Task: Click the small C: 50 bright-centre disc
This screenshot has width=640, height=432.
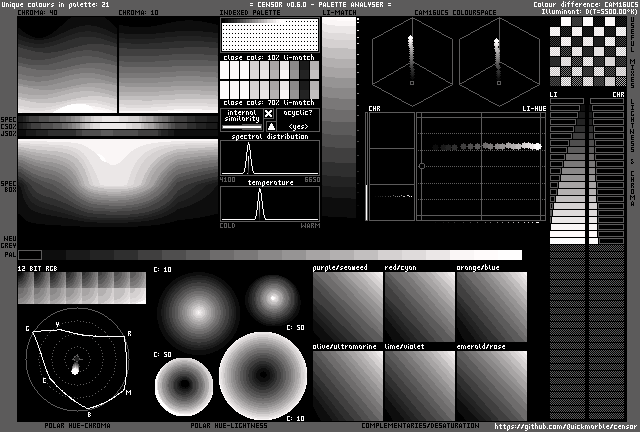Action: point(271,297)
